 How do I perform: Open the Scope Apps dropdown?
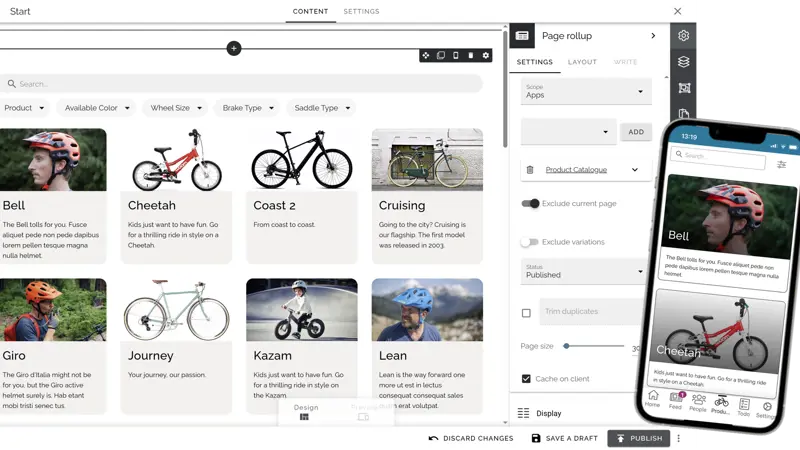tap(586, 91)
